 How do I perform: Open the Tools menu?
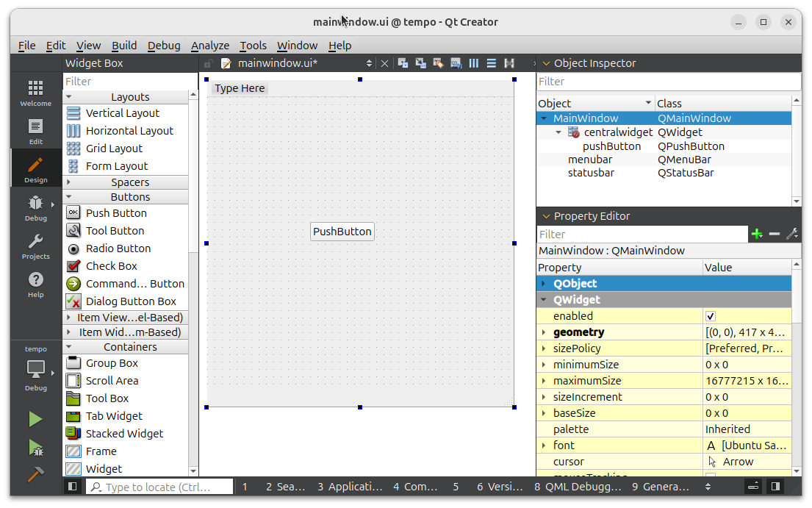pyautogui.click(x=254, y=46)
